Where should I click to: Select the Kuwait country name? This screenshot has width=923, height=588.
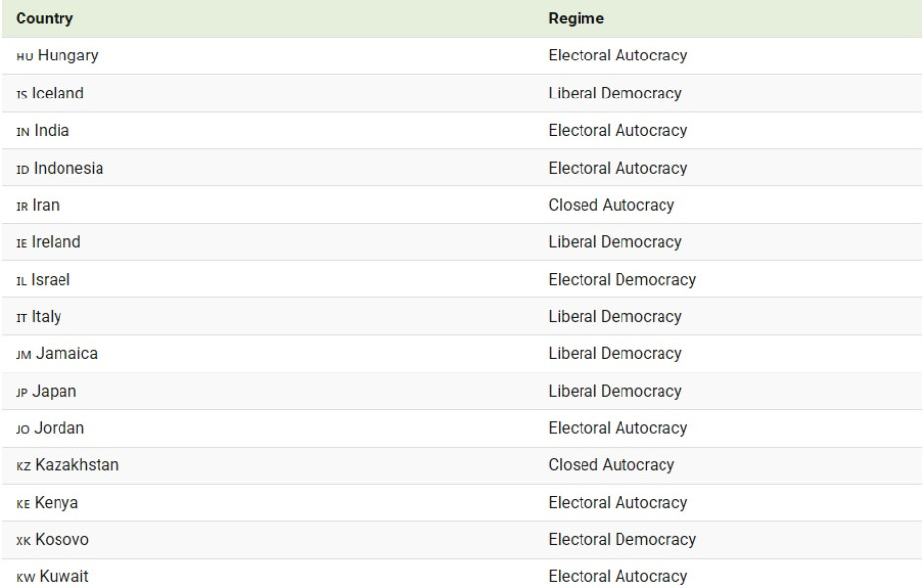61,576
